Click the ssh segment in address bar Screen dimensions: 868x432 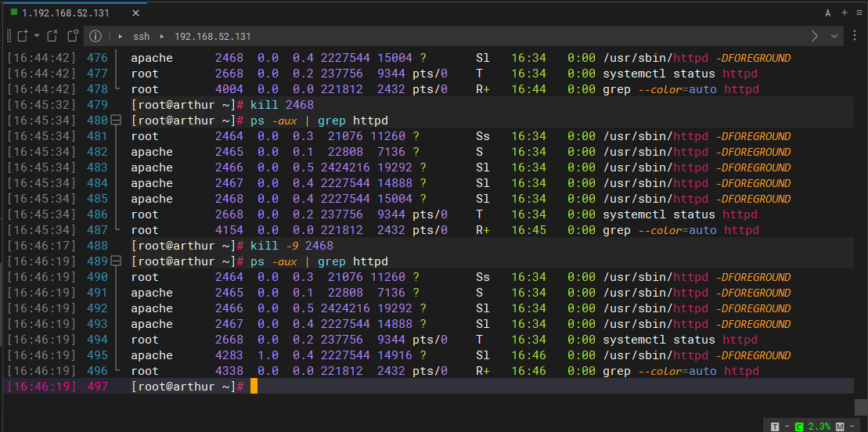141,37
